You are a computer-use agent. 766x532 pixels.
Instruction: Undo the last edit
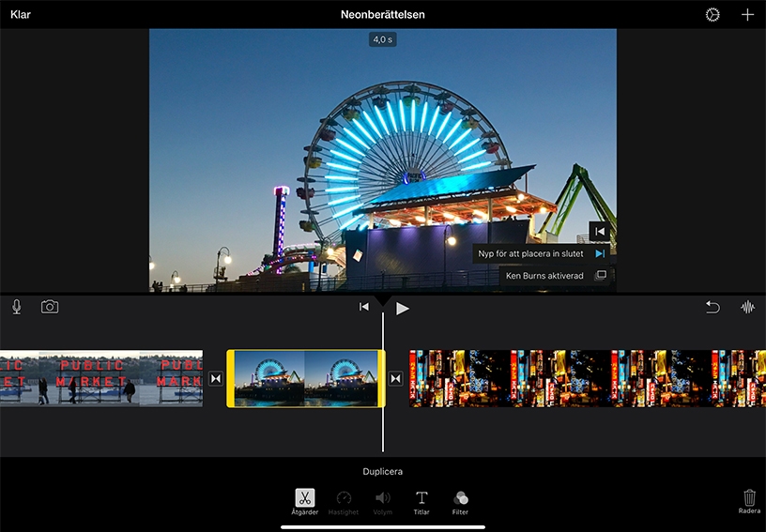click(712, 307)
